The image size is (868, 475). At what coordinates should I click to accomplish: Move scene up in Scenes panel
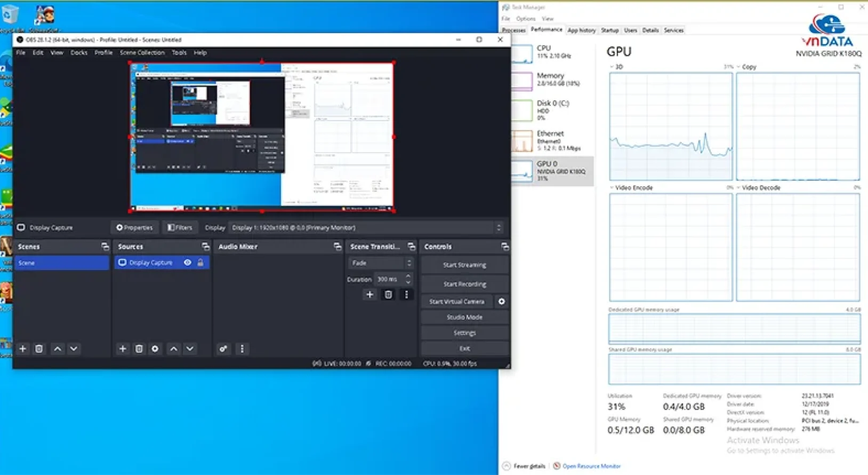point(58,349)
